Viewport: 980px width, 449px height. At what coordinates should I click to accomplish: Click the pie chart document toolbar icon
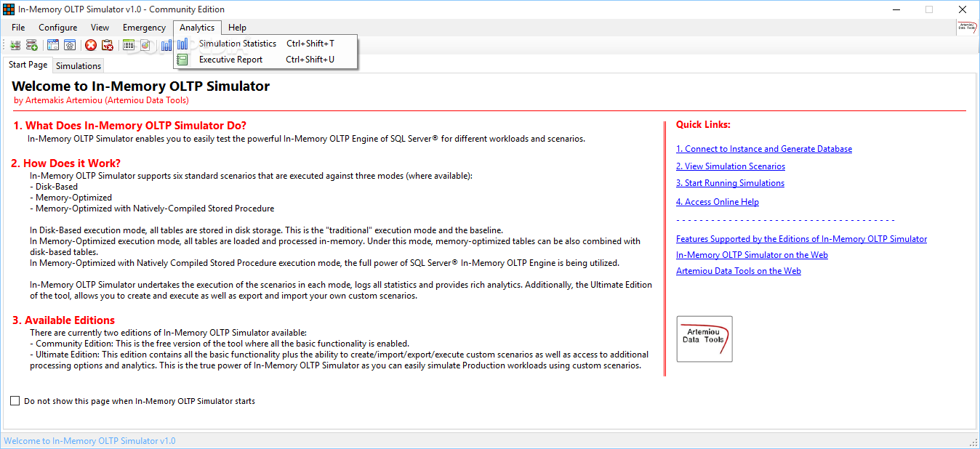pos(145,45)
